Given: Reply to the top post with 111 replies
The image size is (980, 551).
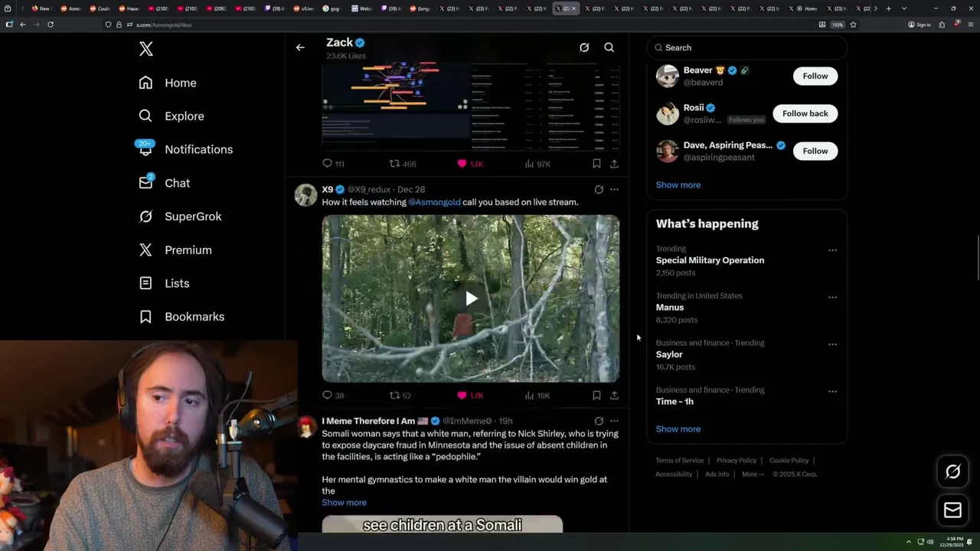Looking at the screenshot, I should [333, 164].
